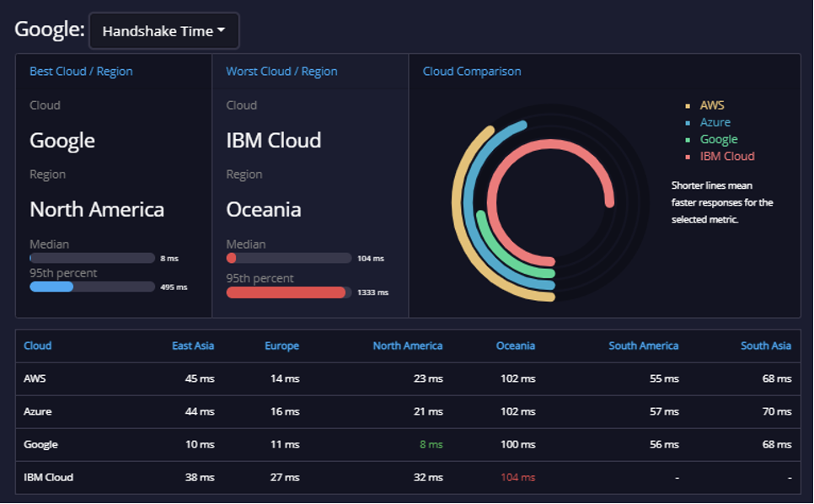Click AWS Europe value 14 ms

pos(285,379)
